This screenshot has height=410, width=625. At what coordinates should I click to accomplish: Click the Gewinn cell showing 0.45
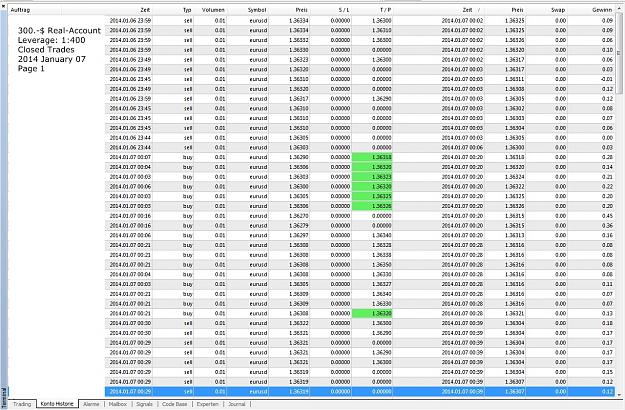click(591, 216)
